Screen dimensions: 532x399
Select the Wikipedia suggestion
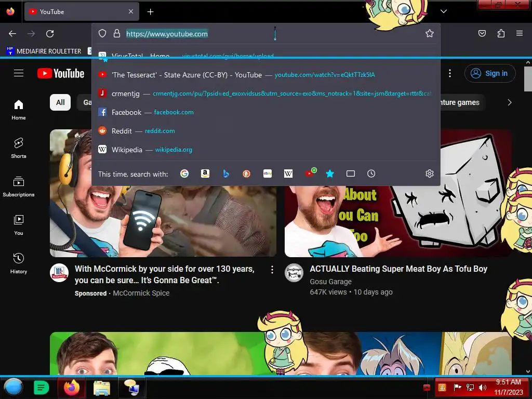(x=266, y=150)
